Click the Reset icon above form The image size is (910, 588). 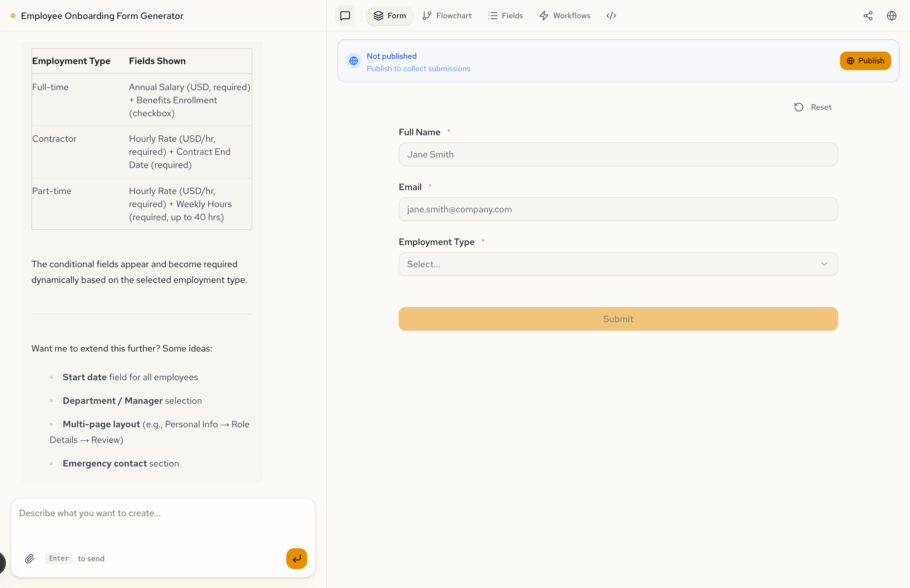(799, 107)
